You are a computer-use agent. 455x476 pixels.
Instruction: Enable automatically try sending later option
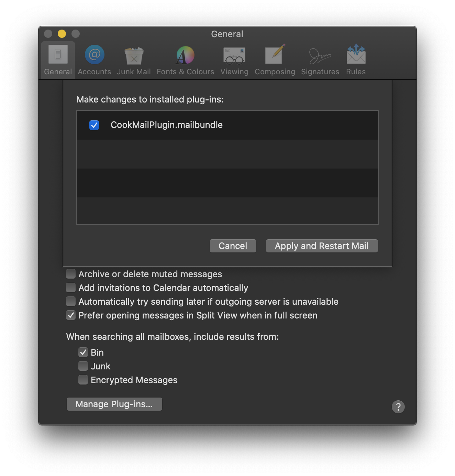click(71, 301)
